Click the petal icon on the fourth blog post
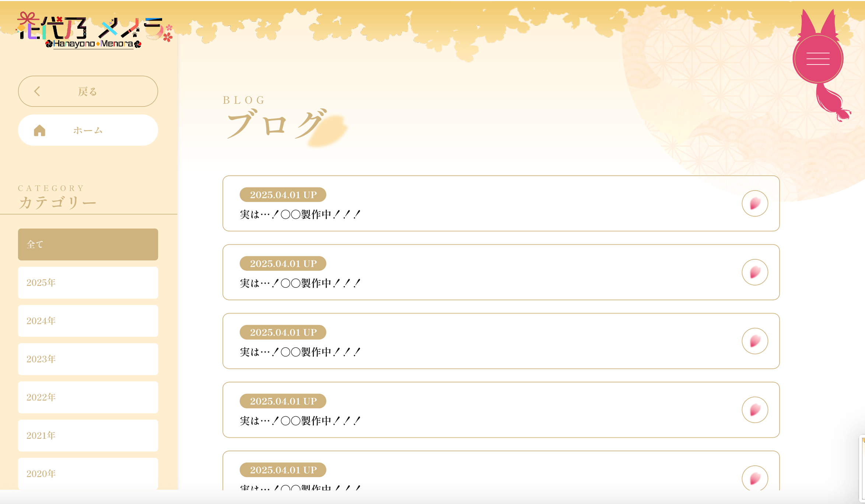 tap(756, 410)
